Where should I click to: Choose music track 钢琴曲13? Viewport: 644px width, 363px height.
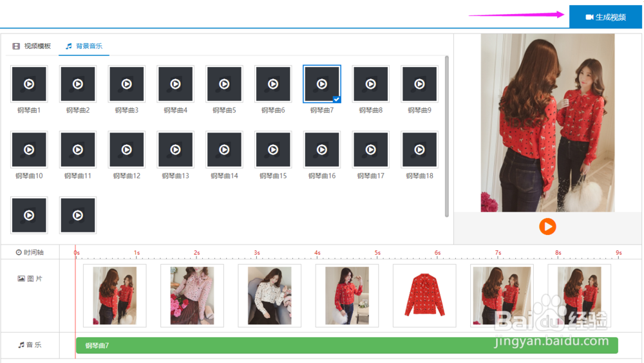[x=175, y=149]
